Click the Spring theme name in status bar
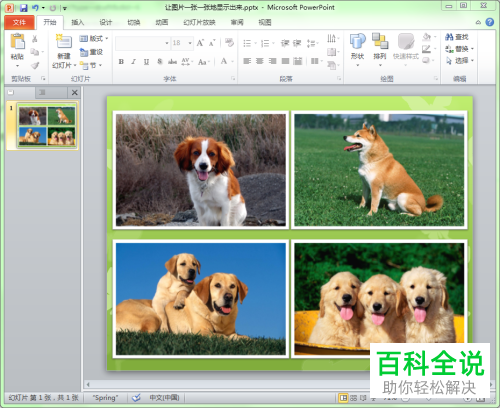Viewport: 500px width, 408px height. (105, 397)
